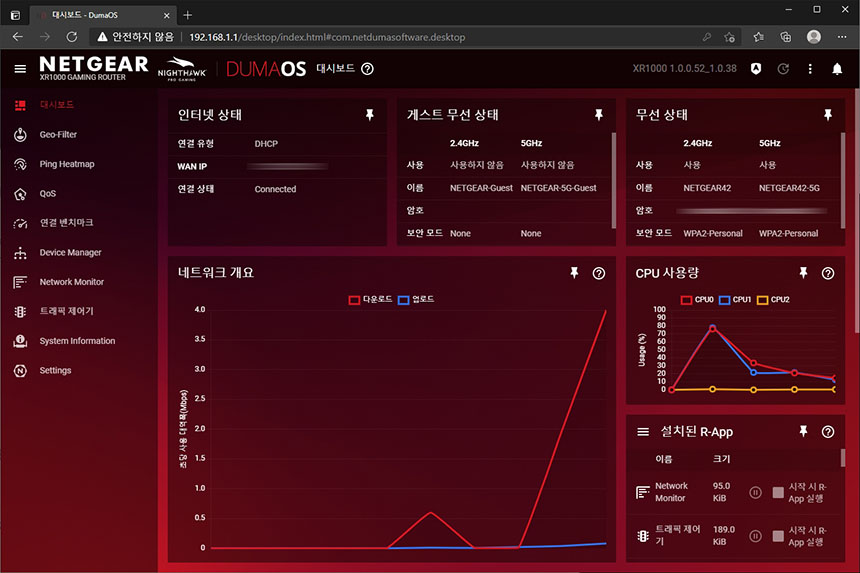Open the 트래픽 제어기 page

click(66, 311)
